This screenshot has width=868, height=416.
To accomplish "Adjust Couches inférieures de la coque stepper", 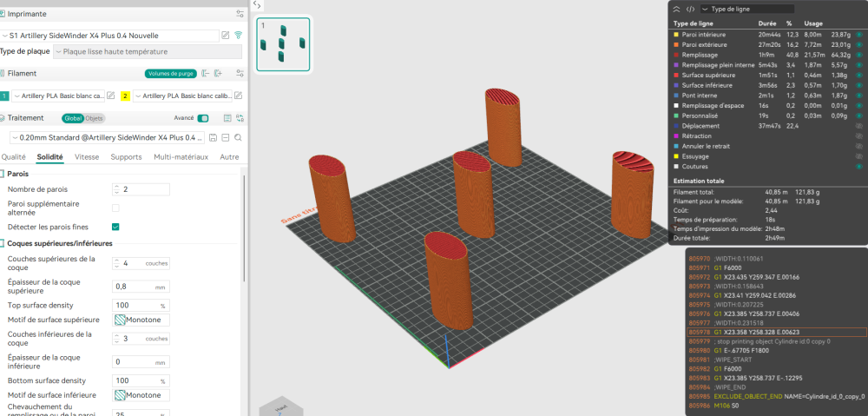I will (x=116, y=339).
